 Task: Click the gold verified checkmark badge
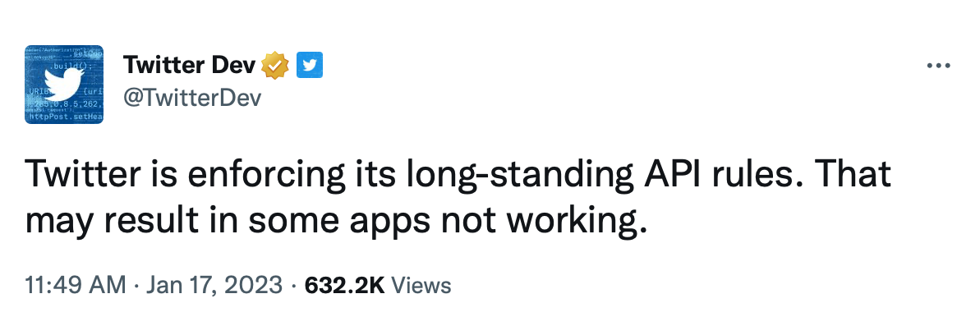274,65
